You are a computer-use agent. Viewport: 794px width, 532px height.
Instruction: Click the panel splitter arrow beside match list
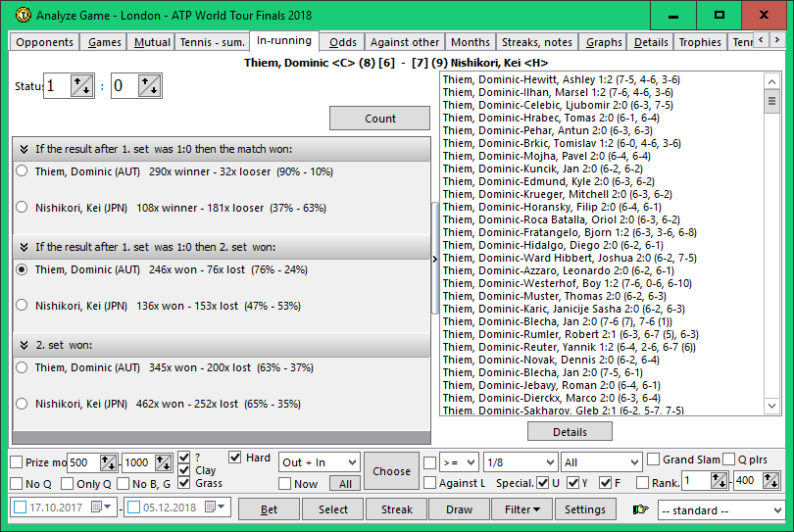click(434, 259)
